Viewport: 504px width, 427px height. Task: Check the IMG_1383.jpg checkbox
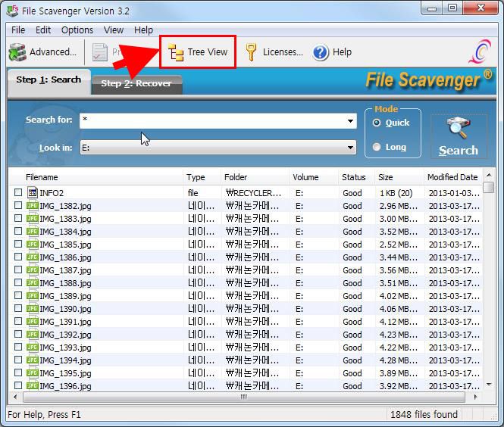click(x=18, y=218)
